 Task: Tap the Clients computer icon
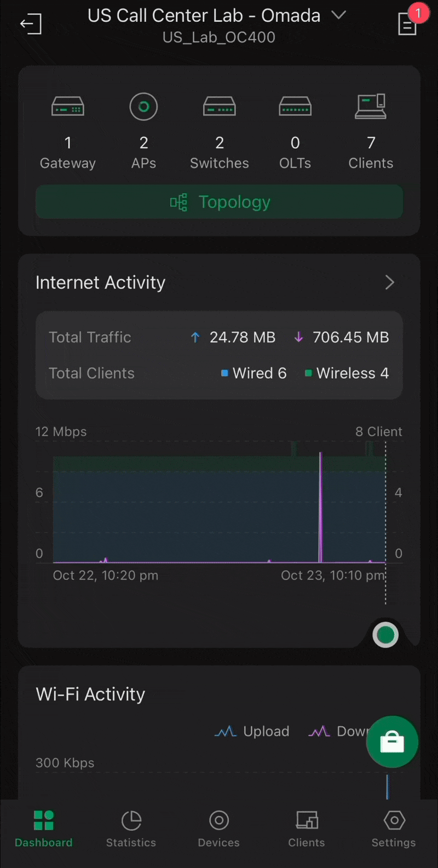click(371, 106)
